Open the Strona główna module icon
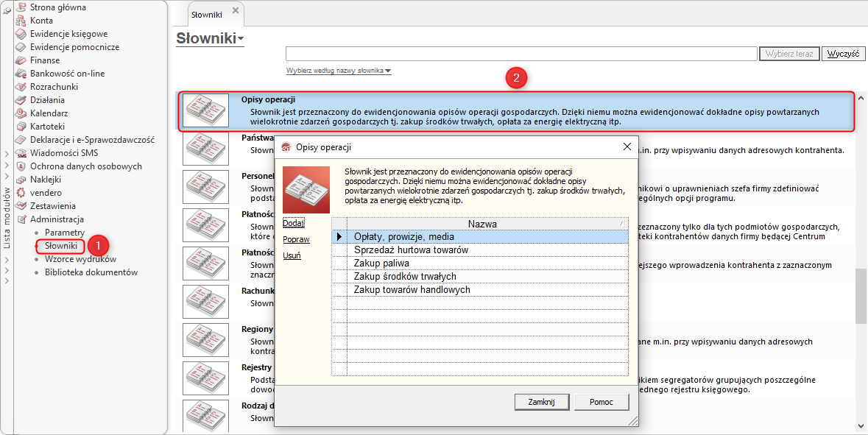The width and height of the screenshot is (868, 435). [21, 7]
